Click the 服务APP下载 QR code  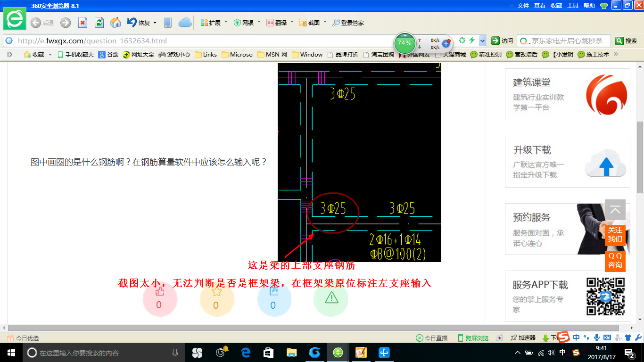tap(605, 296)
